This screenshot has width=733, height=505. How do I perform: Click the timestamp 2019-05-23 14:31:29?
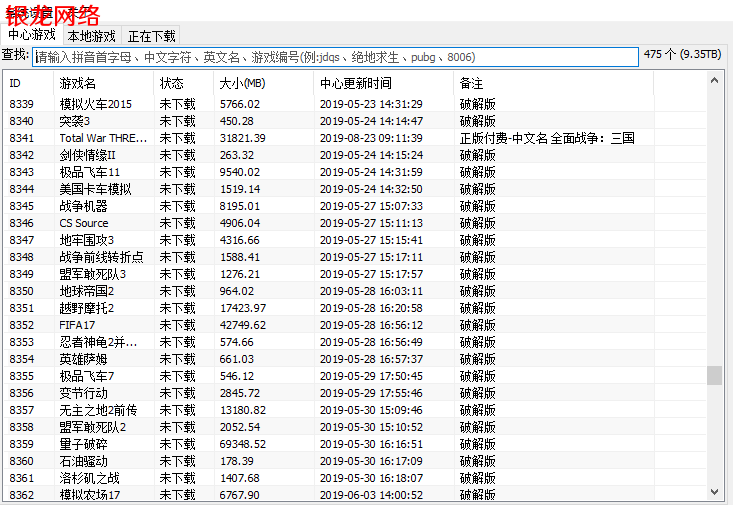click(x=371, y=104)
